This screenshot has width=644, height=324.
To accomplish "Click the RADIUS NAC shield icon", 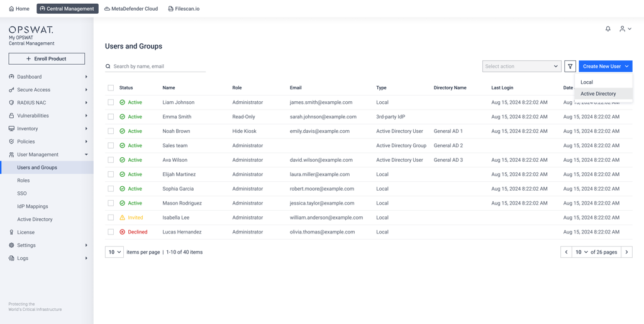I will [11, 103].
